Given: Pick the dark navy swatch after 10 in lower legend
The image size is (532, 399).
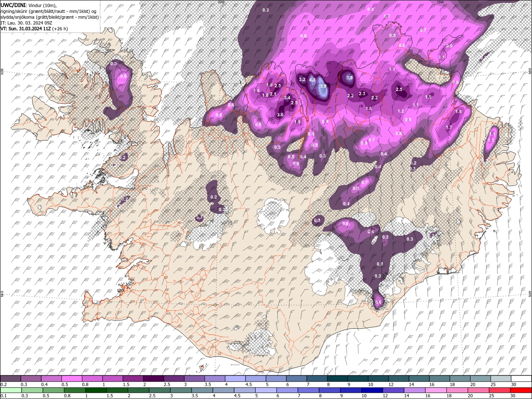Looking at the screenshot, I should pos(372,390).
